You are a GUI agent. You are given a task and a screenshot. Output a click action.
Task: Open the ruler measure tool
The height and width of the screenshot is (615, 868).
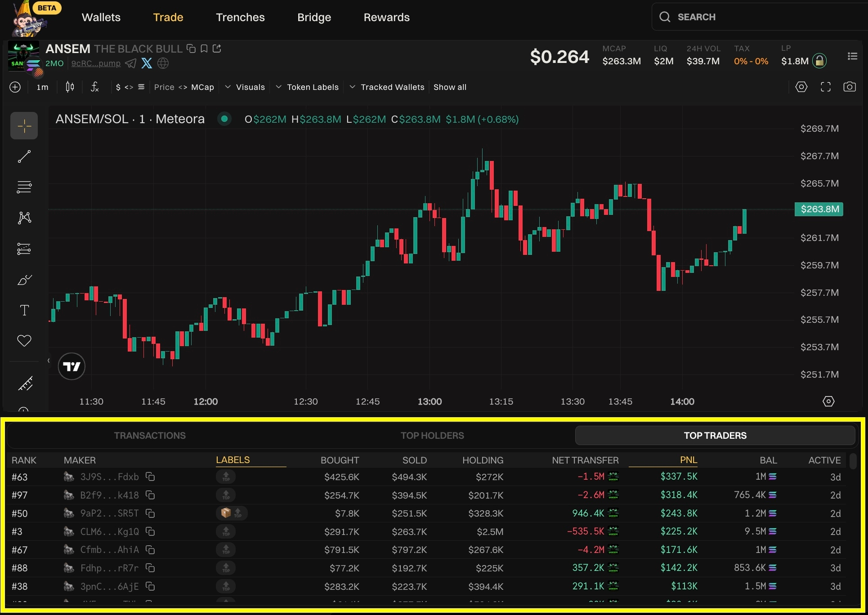coord(24,383)
